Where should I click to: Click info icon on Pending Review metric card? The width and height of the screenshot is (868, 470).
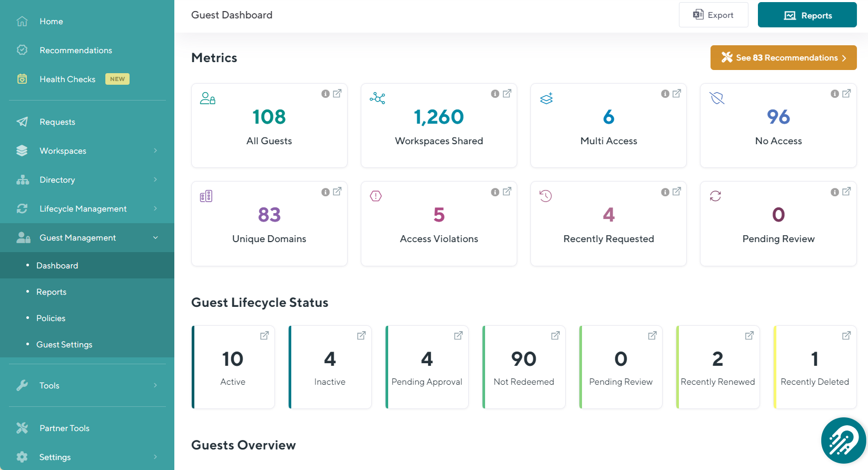[x=835, y=192]
